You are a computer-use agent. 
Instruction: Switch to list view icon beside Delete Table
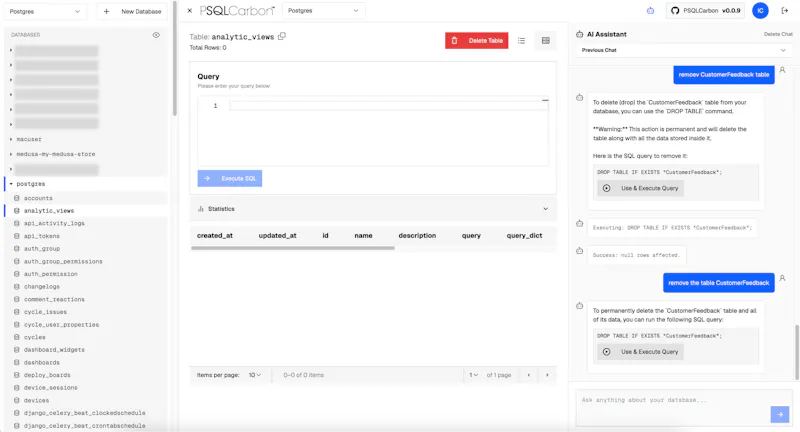click(x=521, y=41)
